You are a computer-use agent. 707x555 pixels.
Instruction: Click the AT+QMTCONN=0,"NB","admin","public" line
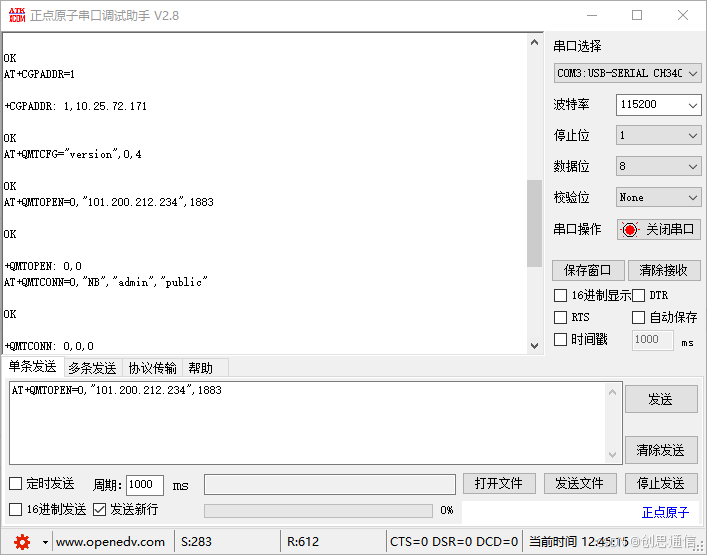point(106,283)
